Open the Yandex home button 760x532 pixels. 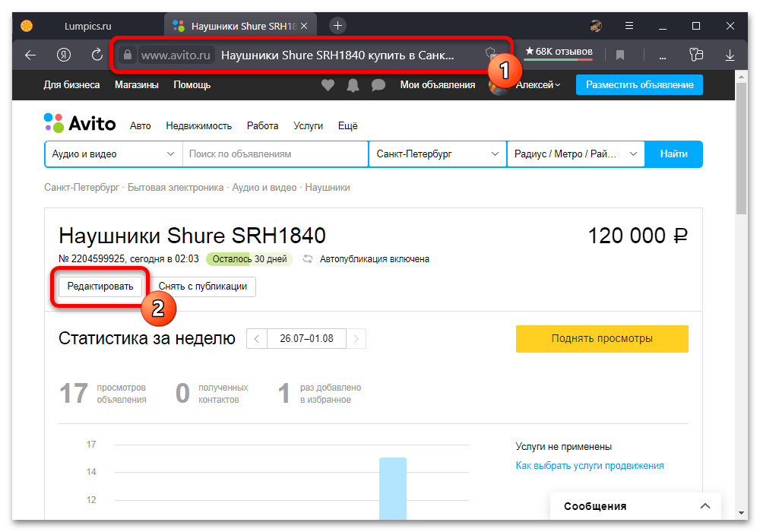pos(64,55)
